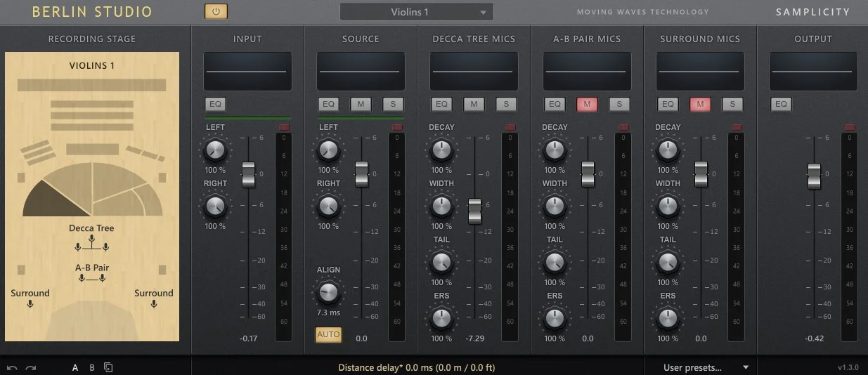Viewport: 868px width, 375px height.
Task: Click the undo arrow icon
Action: point(11,367)
